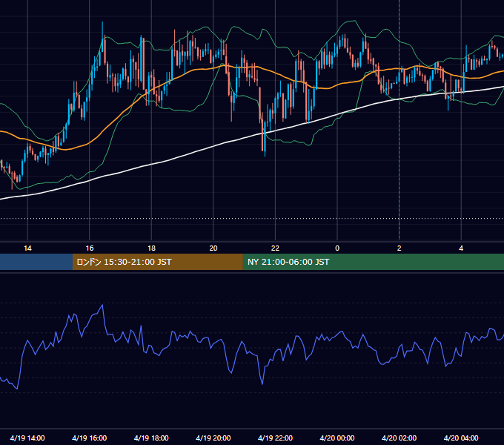Click the oscillator peak near 4/19 16:00

(102, 305)
